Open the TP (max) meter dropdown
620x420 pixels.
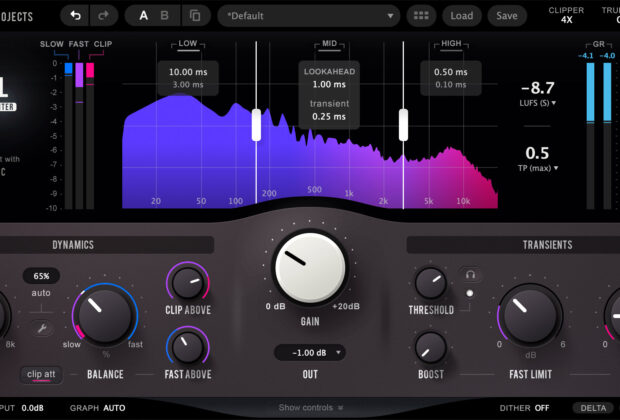pos(538,168)
